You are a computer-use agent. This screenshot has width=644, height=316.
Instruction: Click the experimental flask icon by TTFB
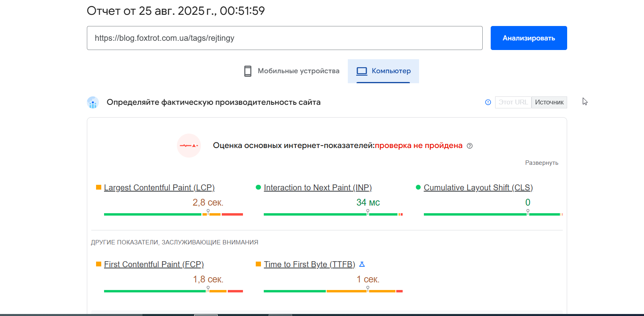point(362,264)
